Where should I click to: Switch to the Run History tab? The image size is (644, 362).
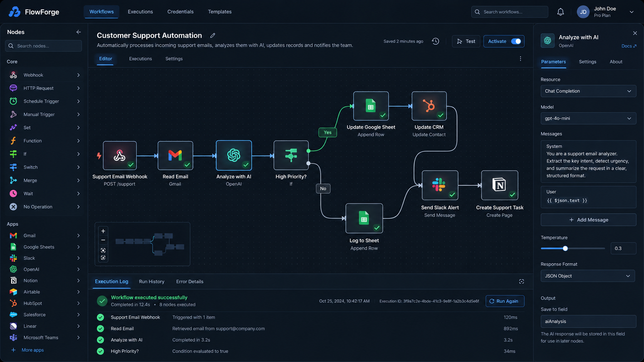[x=151, y=282]
